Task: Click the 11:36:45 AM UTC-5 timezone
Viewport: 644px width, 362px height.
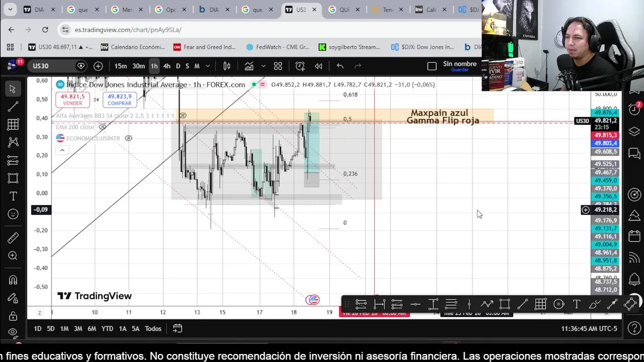Action: [589, 329]
